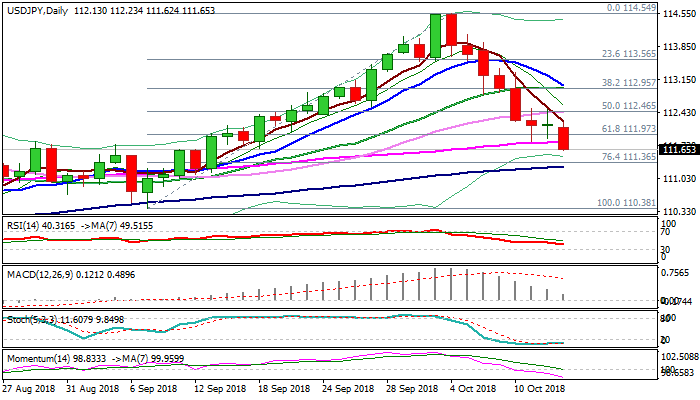Image resolution: width=700 pixels, height=400 pixels.
Task: Click the 27 Aug 2018 date label
Action: pos(26,387)
